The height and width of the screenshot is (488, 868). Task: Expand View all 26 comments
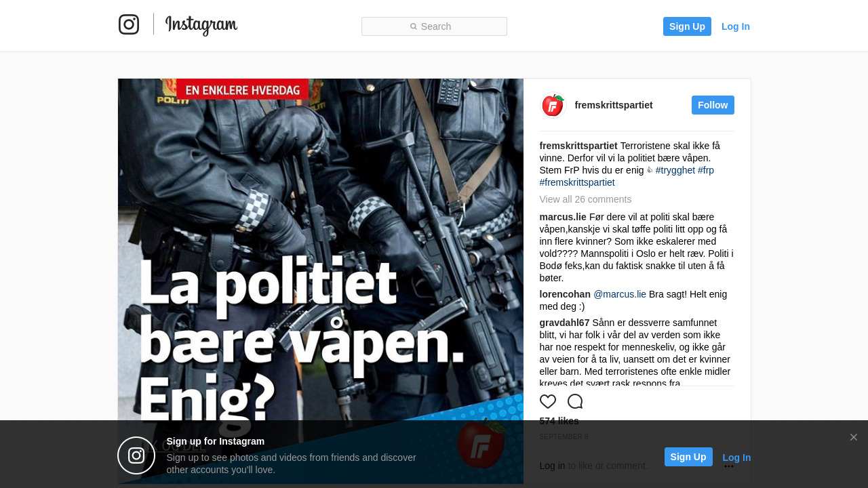(585, 199)
